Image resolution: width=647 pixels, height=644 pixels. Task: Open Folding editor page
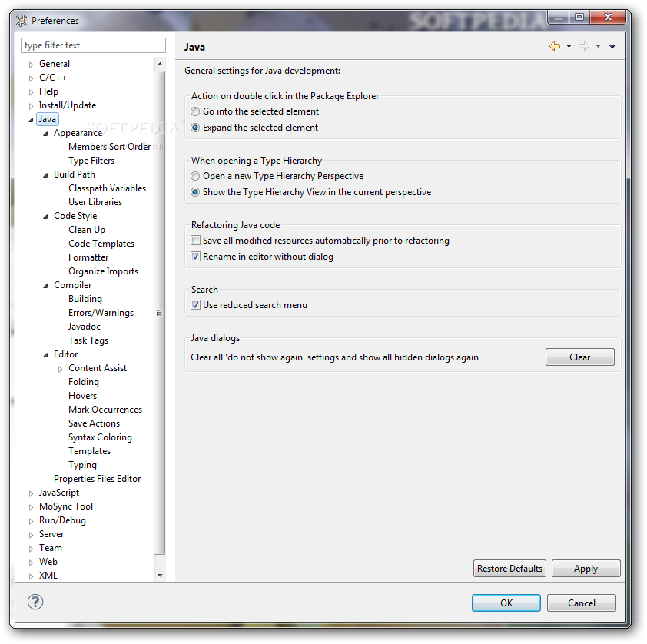click(x=84, y=382)
